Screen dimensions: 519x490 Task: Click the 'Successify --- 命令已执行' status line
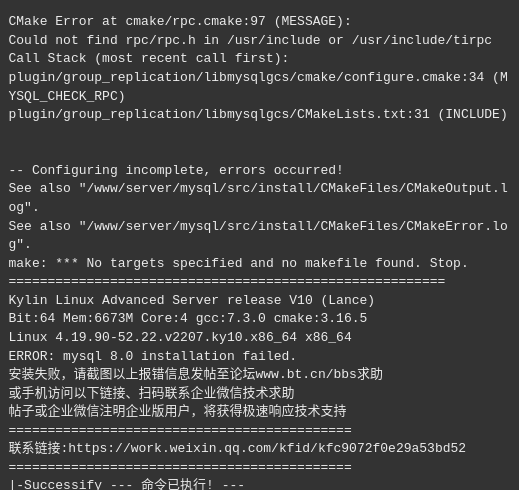point(127,484)
